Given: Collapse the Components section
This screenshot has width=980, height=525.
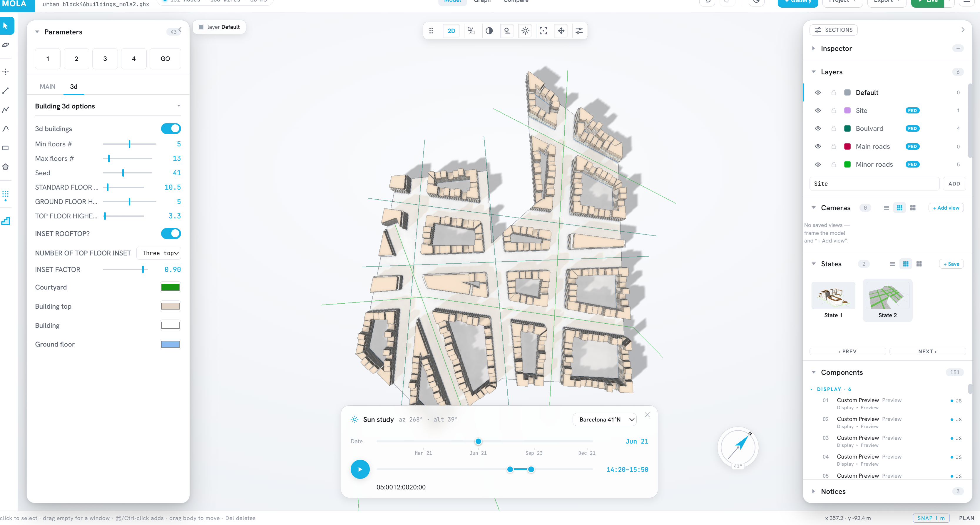Looking at the screenshot, I should (814, 372).
